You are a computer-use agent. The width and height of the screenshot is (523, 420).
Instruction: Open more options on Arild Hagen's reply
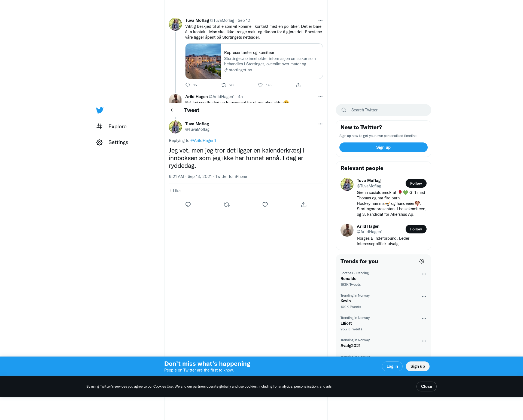pyautogui.click(x=320, y=97)
